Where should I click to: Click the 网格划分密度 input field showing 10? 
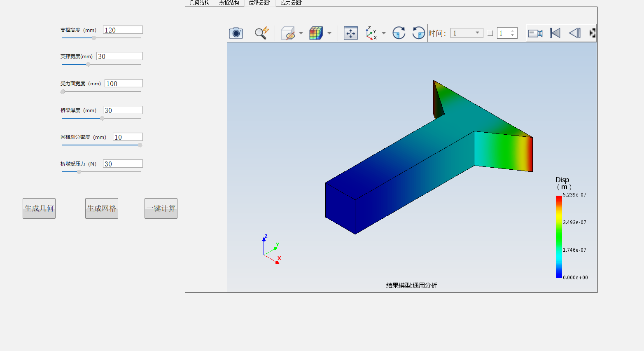(128, 137)
